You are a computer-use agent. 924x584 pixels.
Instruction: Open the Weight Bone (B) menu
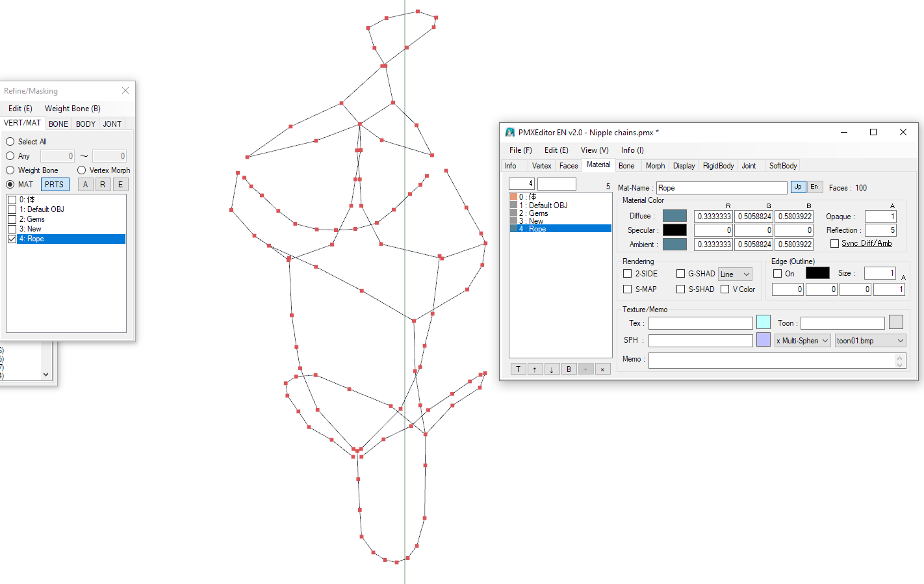(73, 109)
